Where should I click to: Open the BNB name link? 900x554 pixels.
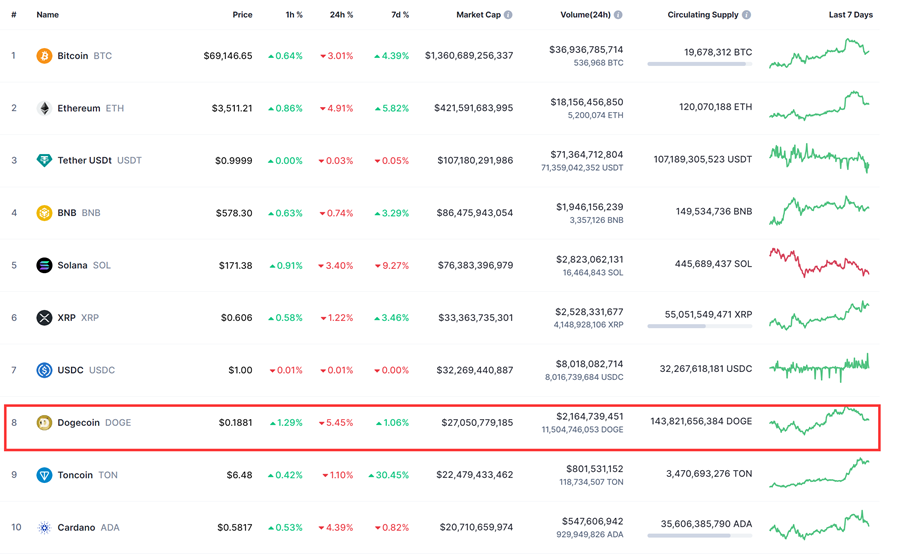coord(79,213)
